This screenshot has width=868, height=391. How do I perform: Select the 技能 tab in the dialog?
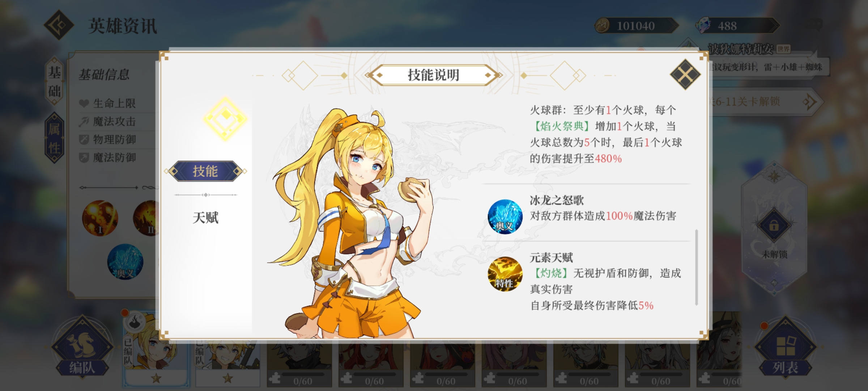(205, 171)
